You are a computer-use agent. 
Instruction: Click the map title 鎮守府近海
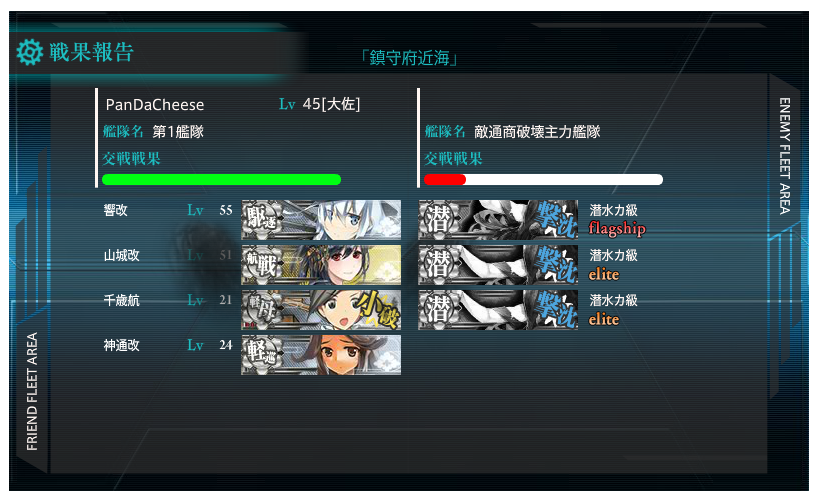(409, 57)
